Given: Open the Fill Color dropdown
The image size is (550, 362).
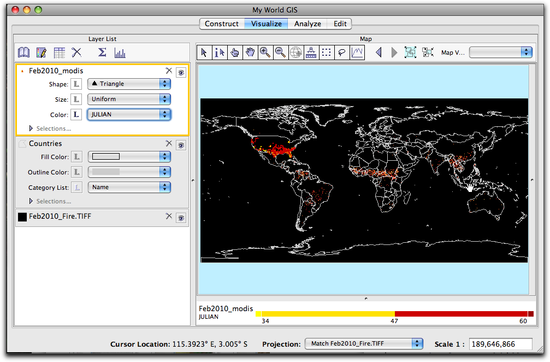Looking at the screenshot, I should (129, 156).
